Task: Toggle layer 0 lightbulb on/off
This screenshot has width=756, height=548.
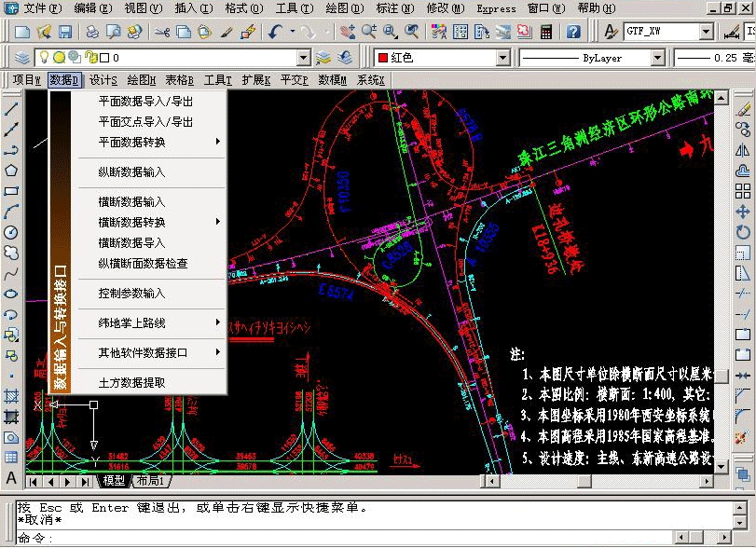Action: pos(44,58)
